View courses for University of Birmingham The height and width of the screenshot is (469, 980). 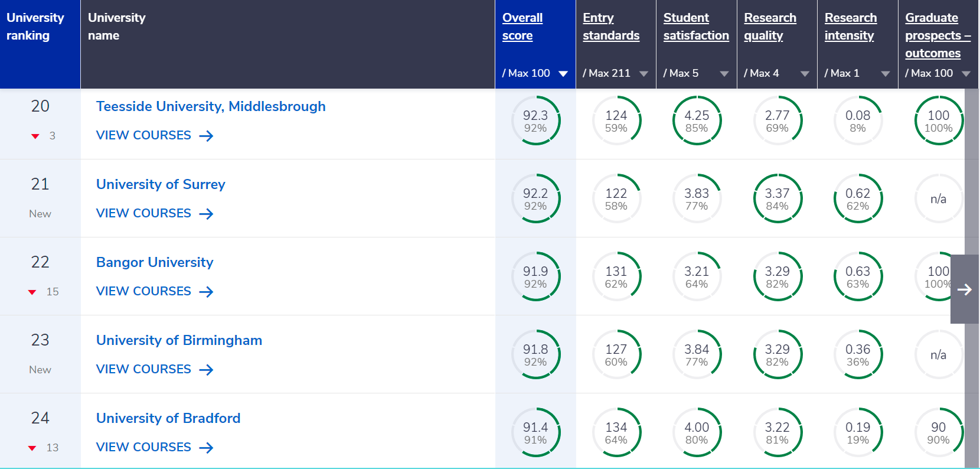(x=155, y=369)
